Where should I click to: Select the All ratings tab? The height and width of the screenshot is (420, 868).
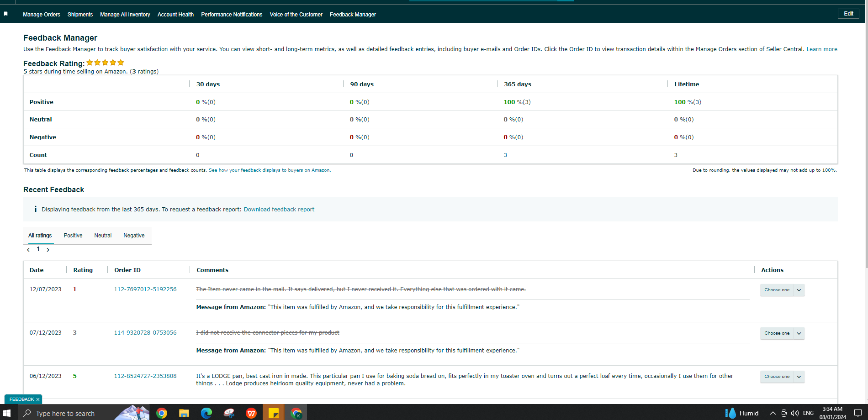click(40, 236)
